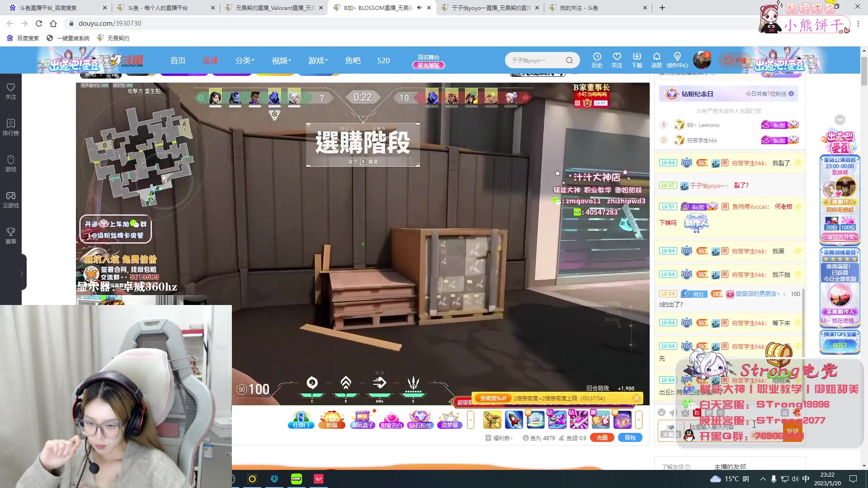
Task: Click user BB丶Leenono in fan ranking
Action: (x=703, y=125)
